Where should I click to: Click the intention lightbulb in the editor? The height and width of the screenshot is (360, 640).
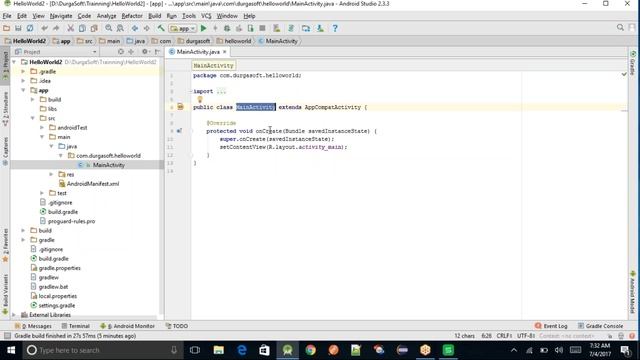click(x=200, y=99)
